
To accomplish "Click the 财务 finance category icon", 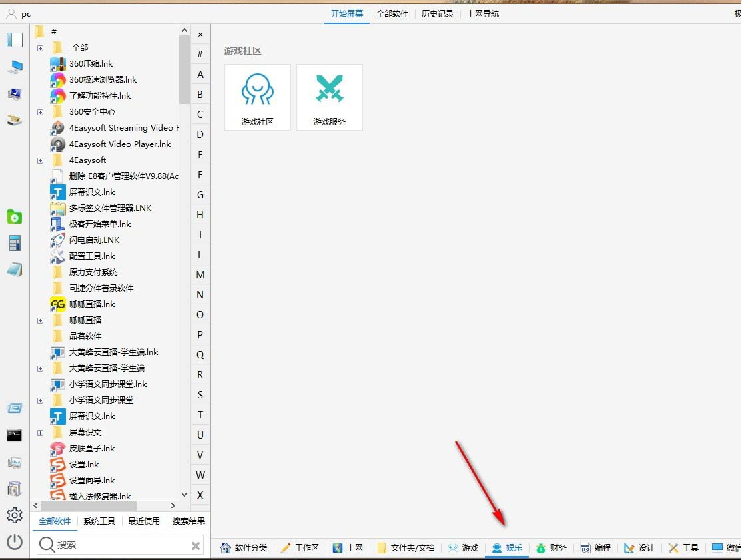I will click(552, 547).
